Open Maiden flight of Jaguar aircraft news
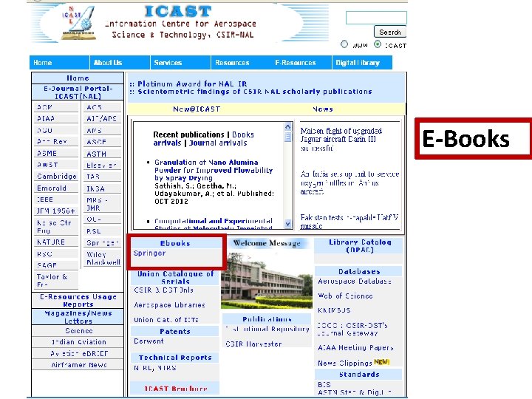The image size is (532, 399). 341,140
